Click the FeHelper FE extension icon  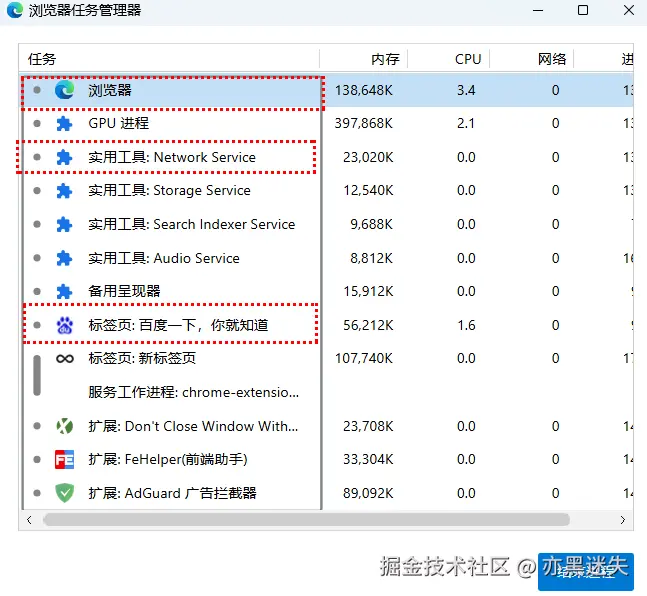pyautogui.click(x=64, y=459)
